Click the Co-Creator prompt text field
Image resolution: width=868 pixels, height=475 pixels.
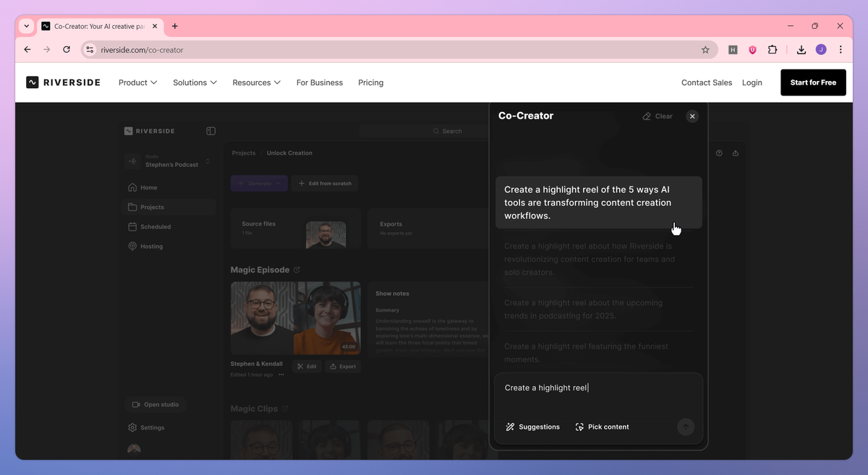click(x=599, y=388)
